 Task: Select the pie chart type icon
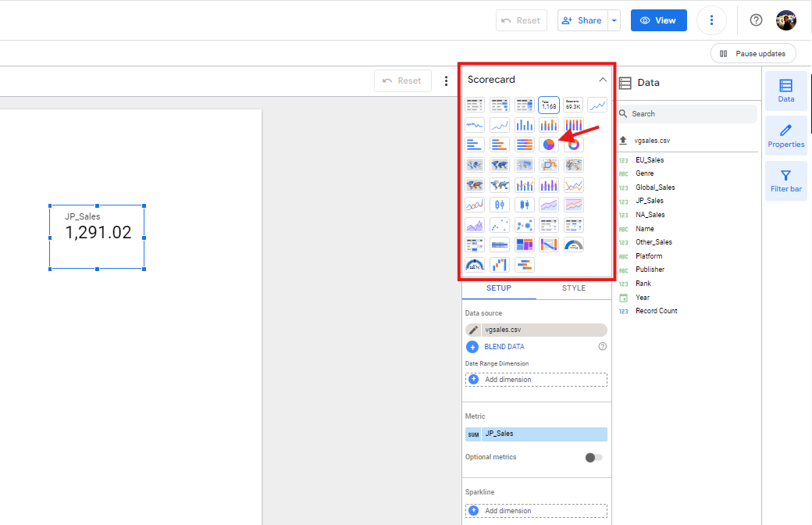tap(549, 145)
